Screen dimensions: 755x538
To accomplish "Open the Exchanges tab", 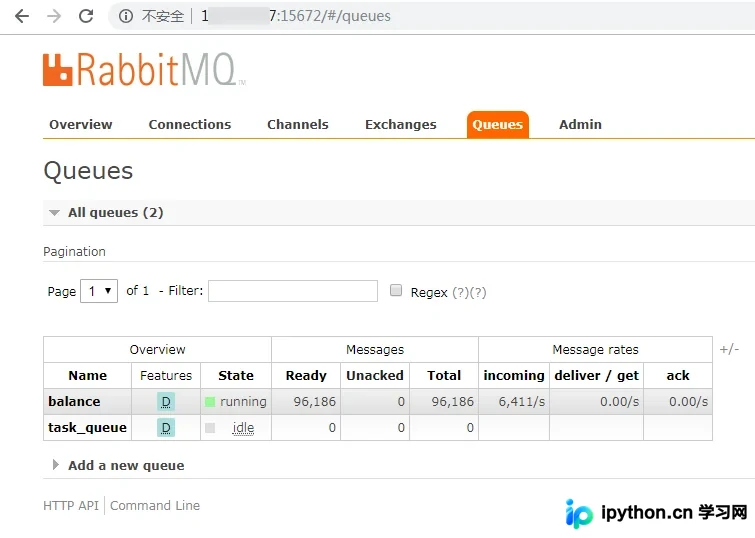I will pos(401,124).
